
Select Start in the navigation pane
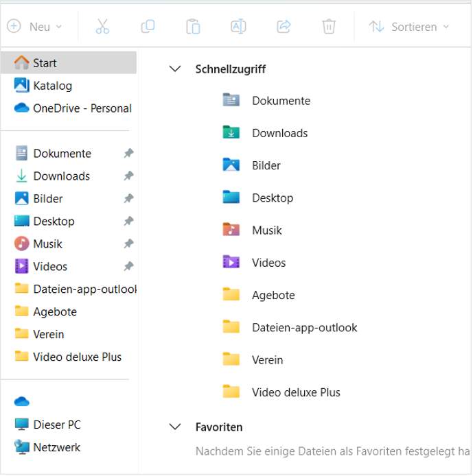pos(69,63)
